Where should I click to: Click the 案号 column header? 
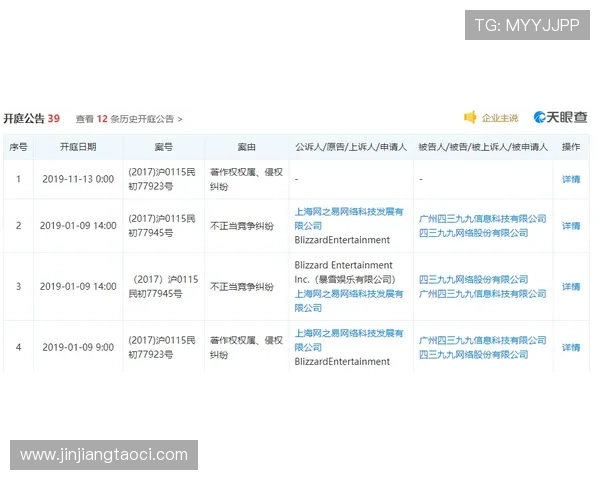163,147
